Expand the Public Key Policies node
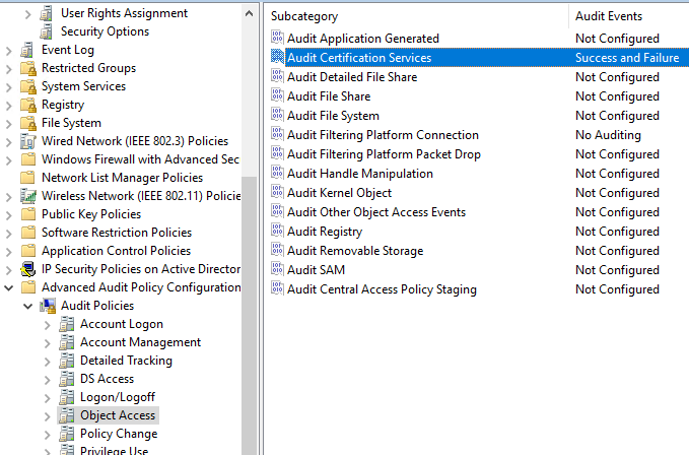690x456 pixels. (x=9, y=214)
